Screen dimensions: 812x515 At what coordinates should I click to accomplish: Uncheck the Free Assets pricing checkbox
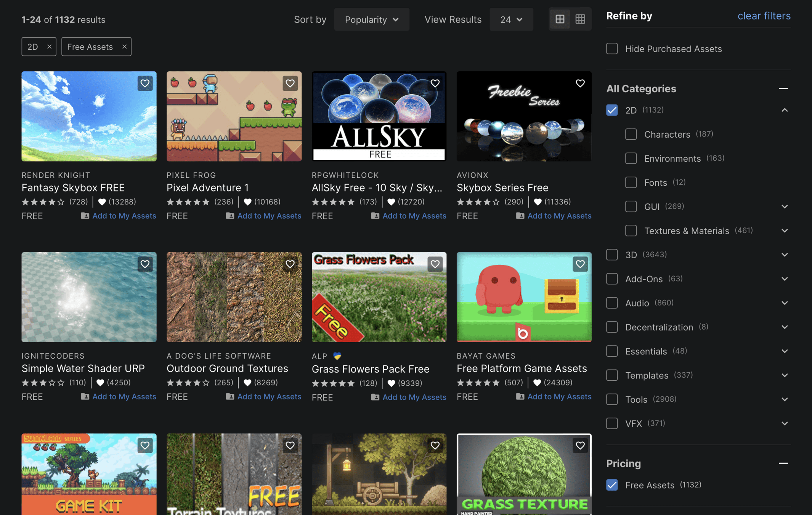pyautogui.click(x=612, y=485)
